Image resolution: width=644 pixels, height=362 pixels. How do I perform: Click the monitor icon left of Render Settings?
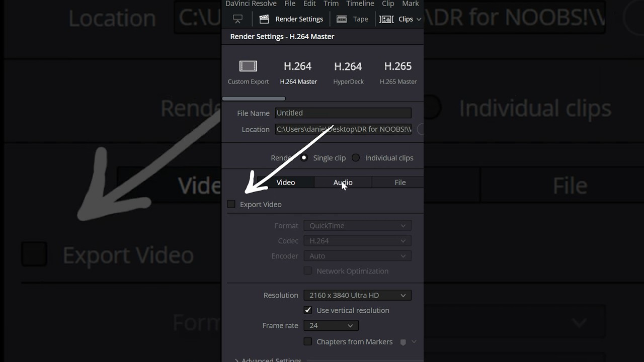237,19
